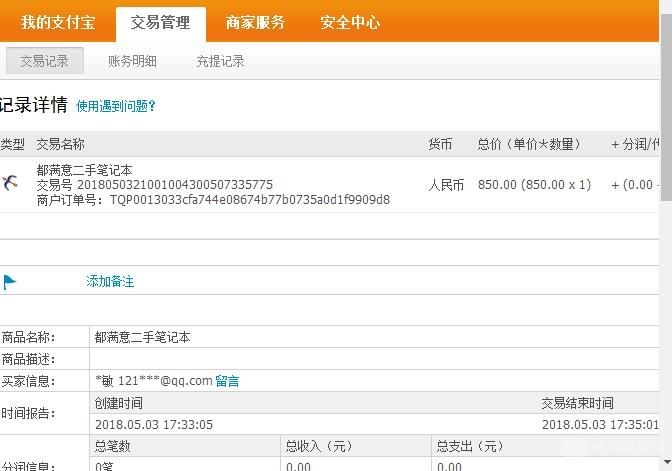Click the 买家信息: row label
This screenshot has height=471, width=672.
click(x=28, y=381)
